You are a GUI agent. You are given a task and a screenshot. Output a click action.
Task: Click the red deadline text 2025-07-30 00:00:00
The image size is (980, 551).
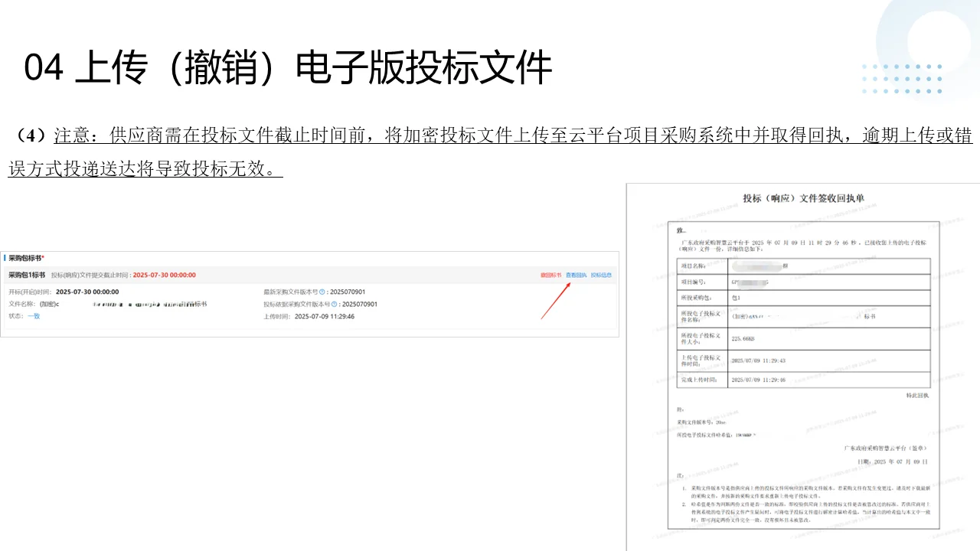tap(165, 274)
